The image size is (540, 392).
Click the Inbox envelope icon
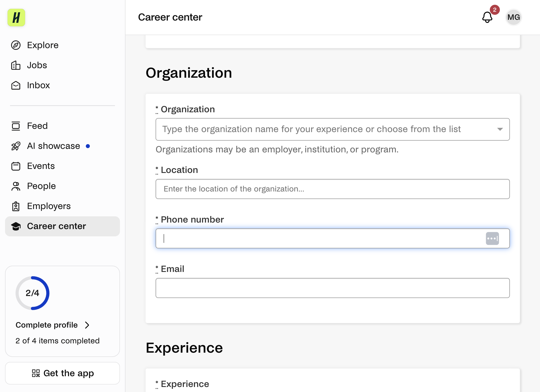tap(16, 85)
